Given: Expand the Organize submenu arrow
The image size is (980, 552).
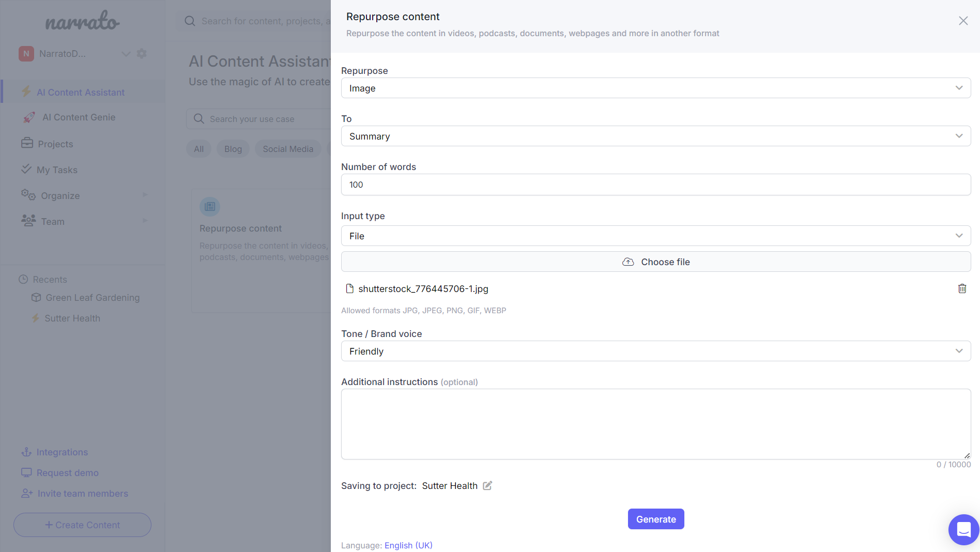Looking at the screenshot, I should point(145,195).
